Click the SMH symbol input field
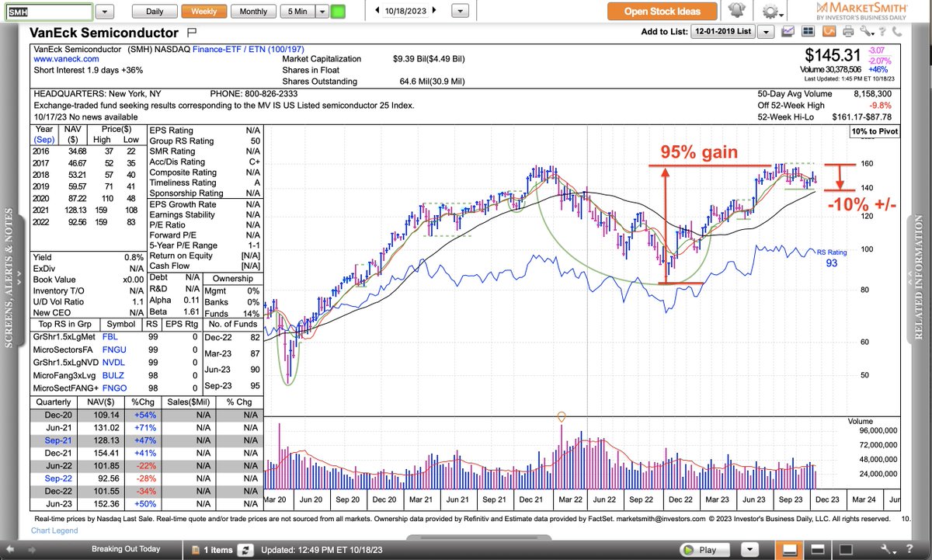The height and width of the screenshot is (560, 932). point(48,12)
